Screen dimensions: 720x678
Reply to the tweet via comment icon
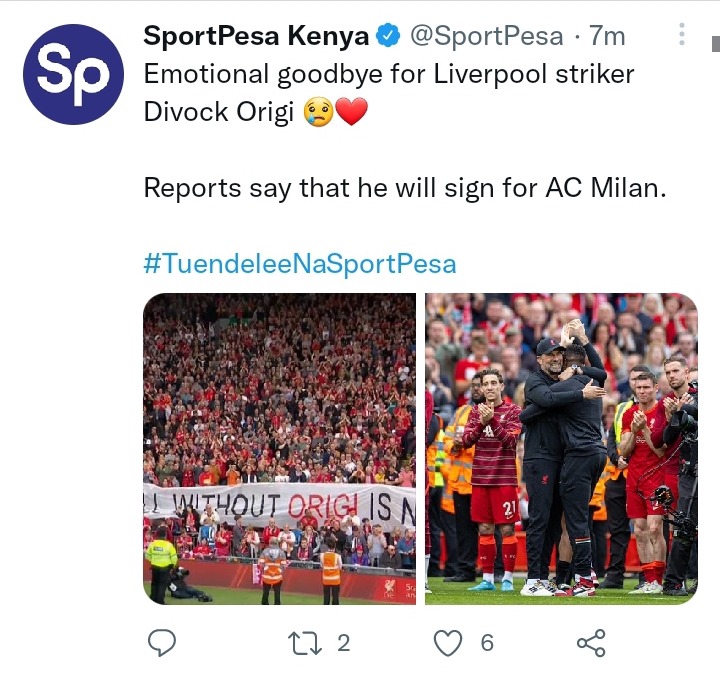[x=162, y=642]
